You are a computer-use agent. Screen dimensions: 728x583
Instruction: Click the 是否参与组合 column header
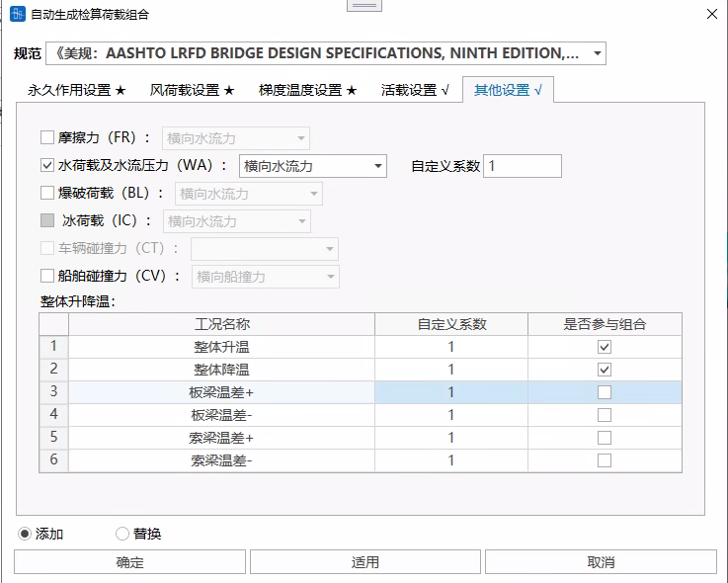pos(605,324)
